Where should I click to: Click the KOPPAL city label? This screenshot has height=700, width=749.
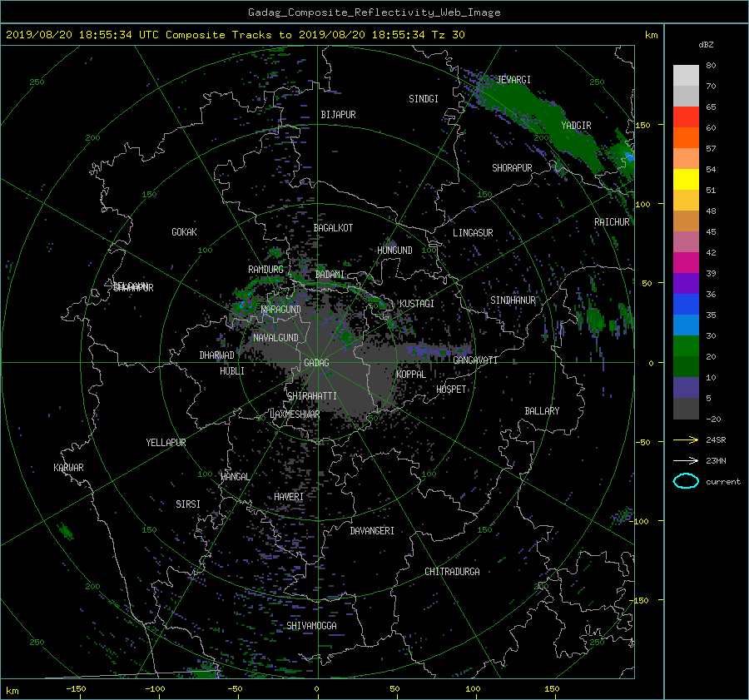point(411,375)
